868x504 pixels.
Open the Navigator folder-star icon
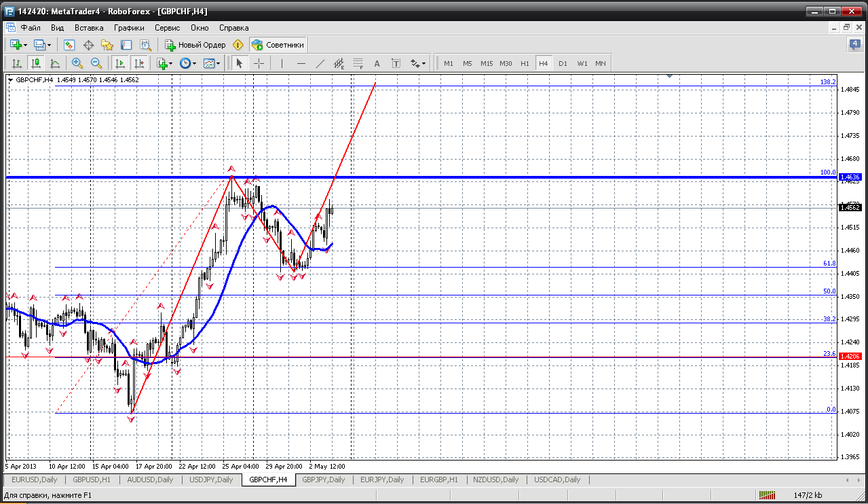coord(107,45)
